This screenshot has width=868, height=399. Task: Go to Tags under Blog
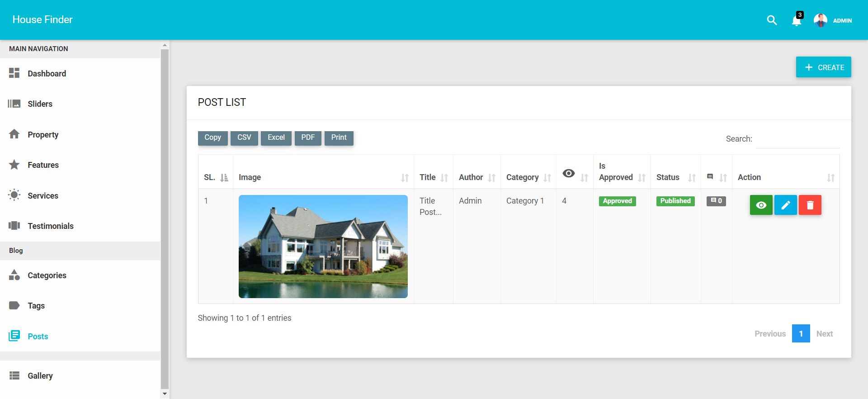coord(80,305)
